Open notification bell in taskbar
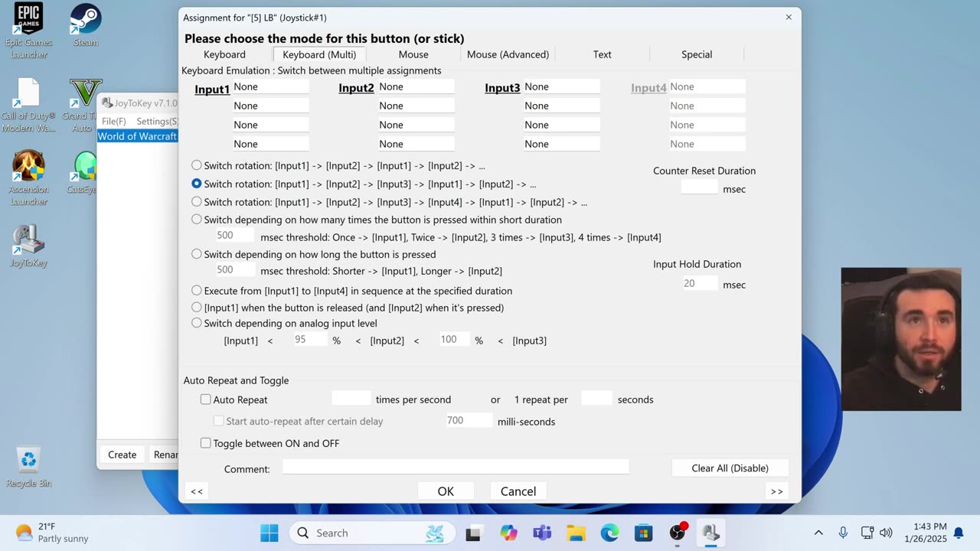This screenshot has width=980, height=551. 959,533
